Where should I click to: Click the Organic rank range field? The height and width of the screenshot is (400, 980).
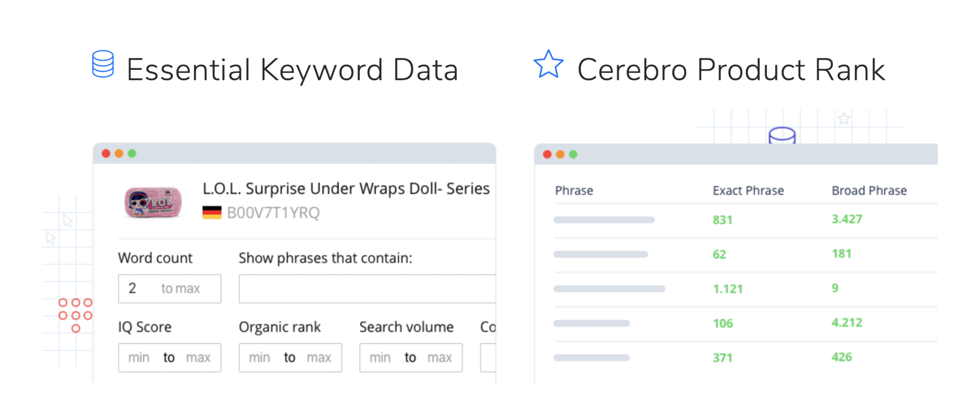click(x=290, y=357)
